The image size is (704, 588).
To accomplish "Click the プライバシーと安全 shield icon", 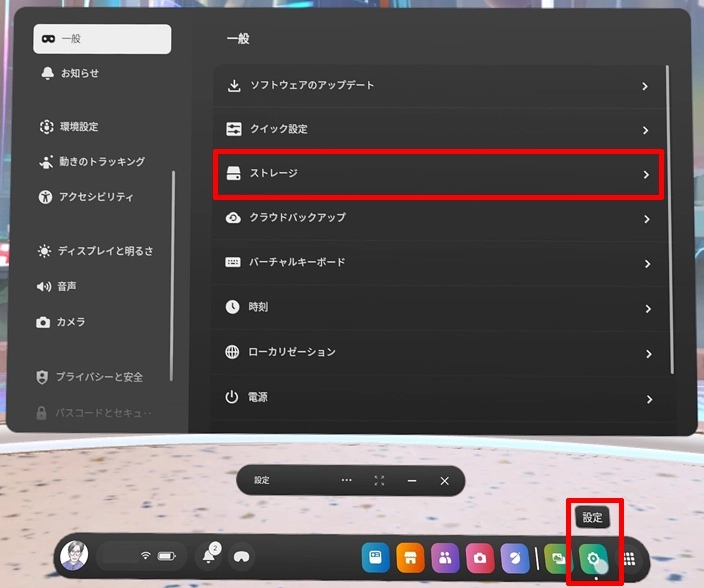I will [42, 377].
